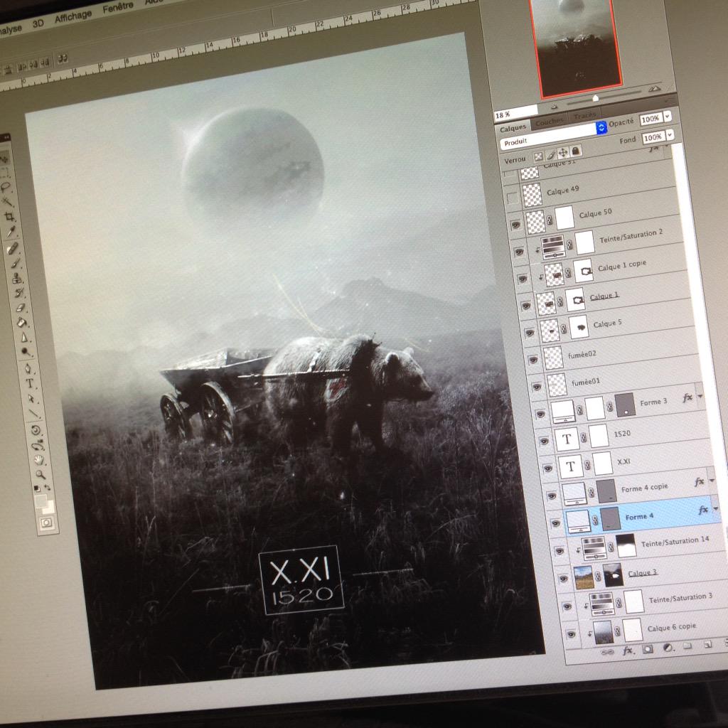Open the Opacité percentage dropdown arrow
Screen dimensions: 728x728
[668, 117]
